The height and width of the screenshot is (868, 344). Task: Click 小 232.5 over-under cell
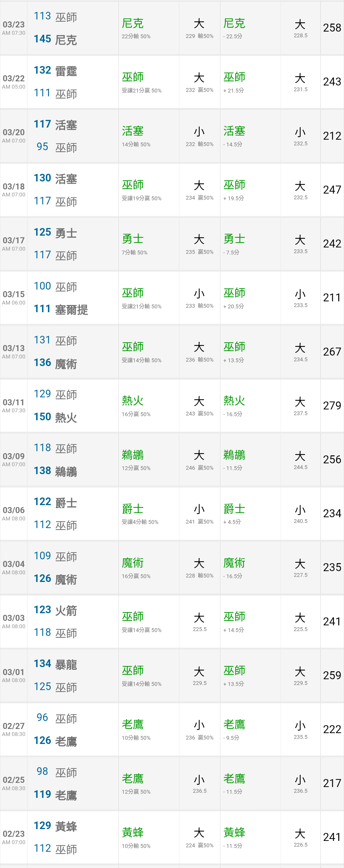300,136
